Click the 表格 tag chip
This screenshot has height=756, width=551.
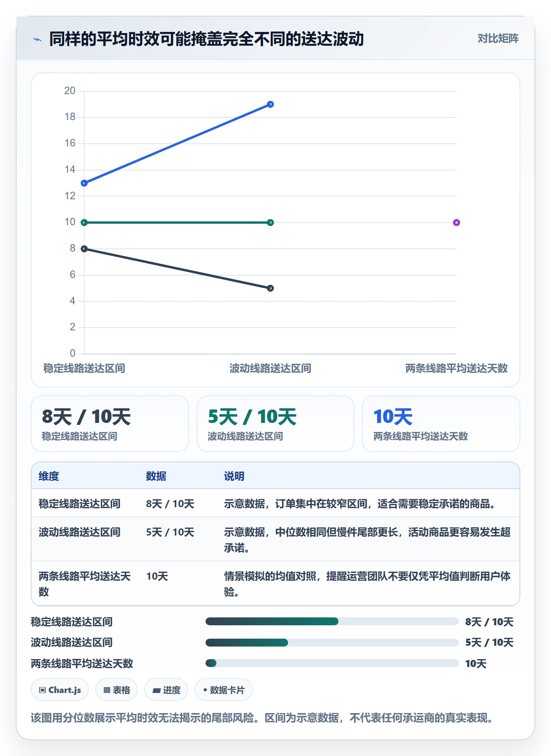click(x=116, y=690)
